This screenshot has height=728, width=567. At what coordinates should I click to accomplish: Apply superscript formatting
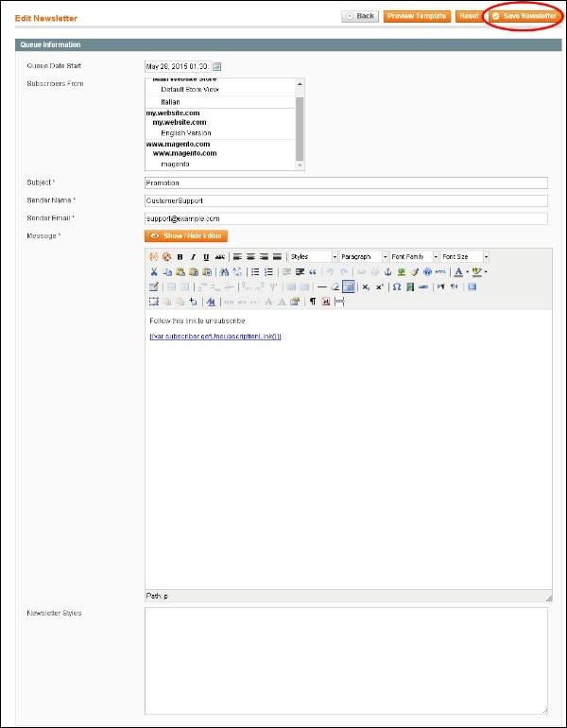point(380,286)
